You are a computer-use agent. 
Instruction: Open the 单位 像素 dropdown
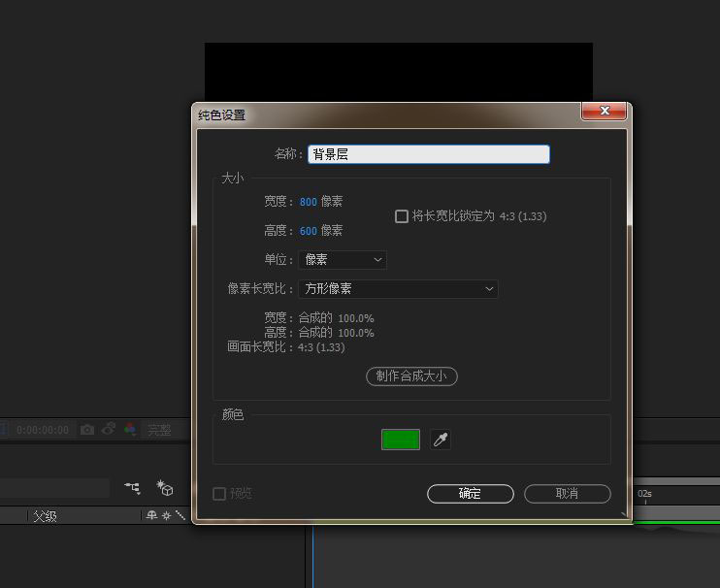[343, 260]
